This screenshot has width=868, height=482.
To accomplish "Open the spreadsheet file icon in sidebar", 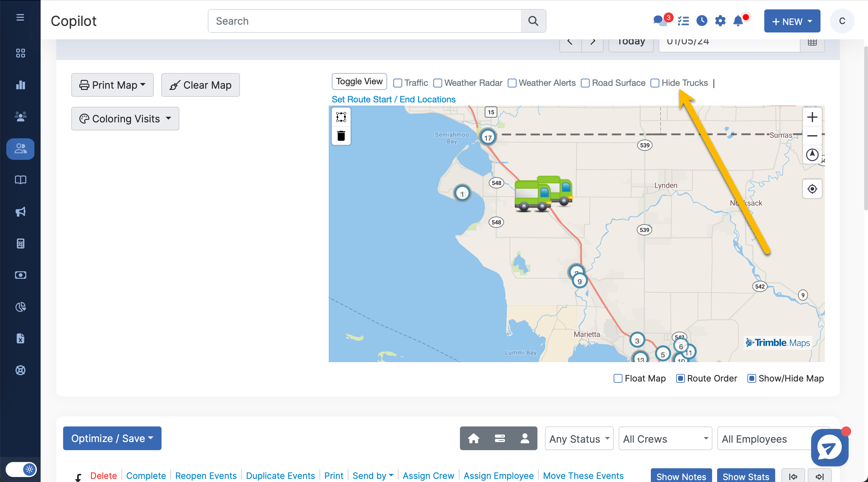I will coord(20,338).
